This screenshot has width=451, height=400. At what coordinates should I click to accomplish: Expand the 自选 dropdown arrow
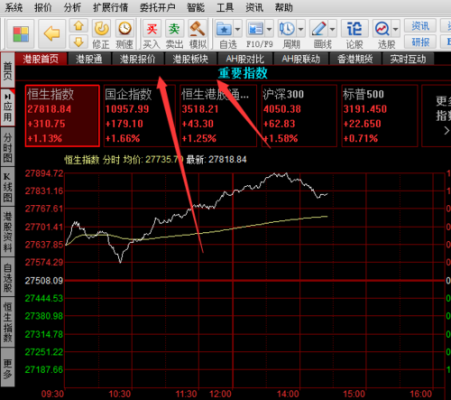[x=238, y=29]
